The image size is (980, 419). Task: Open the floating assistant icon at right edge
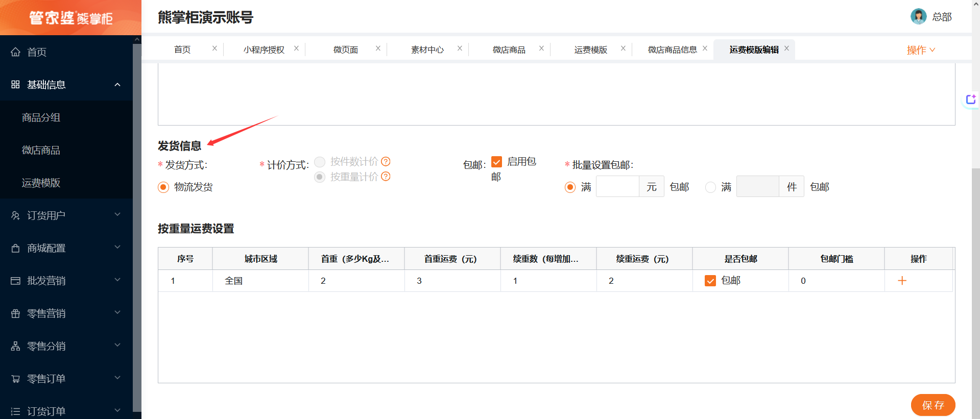(x=971, y=100)
